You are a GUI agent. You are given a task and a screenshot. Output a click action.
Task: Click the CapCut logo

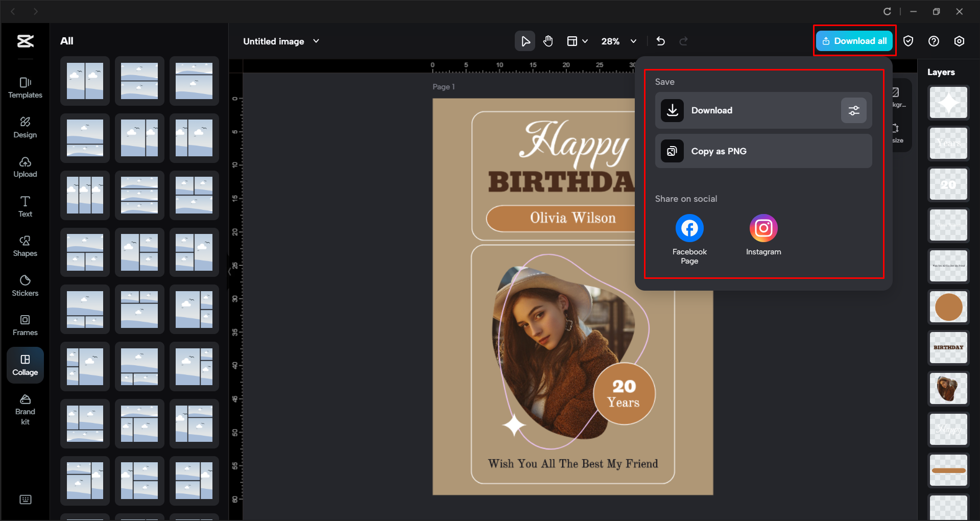click(25, 41)
